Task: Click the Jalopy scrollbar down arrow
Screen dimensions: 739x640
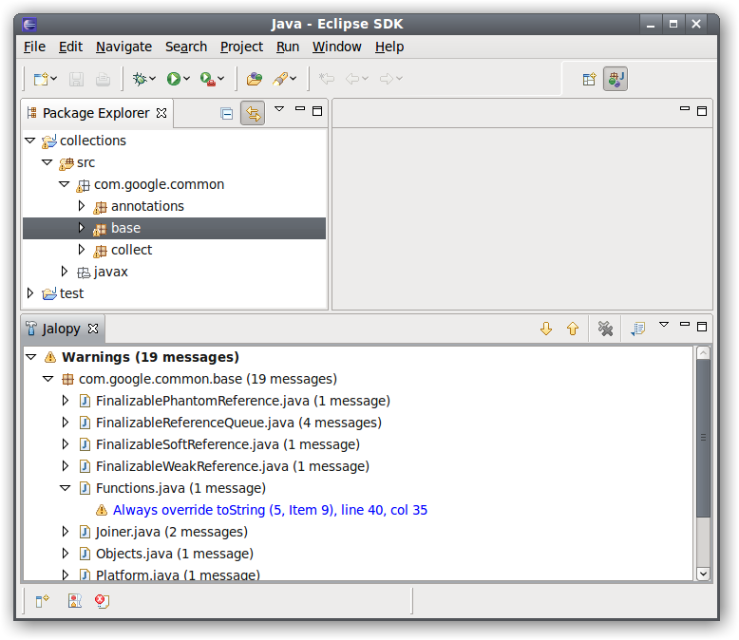Action: click(703, 573)
